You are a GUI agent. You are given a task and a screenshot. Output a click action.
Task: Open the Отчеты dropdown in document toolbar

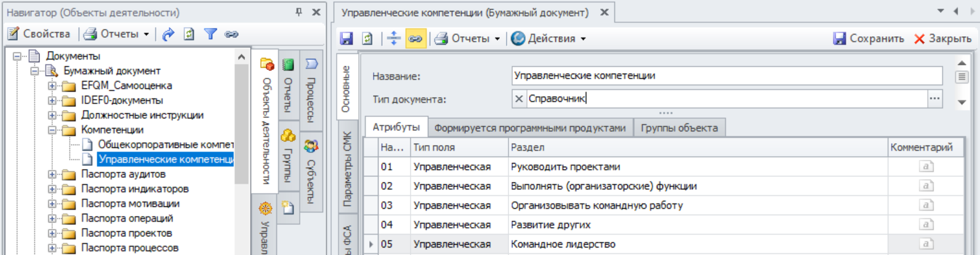467,39
